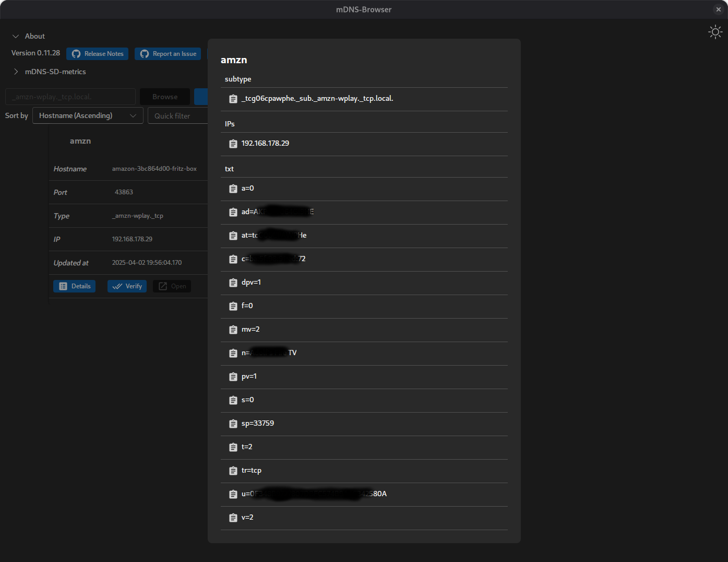Select the hostname amazon-3bc864d00-fritz-box text
Viewport: 728px width, 562px height.
coord(154,169)
